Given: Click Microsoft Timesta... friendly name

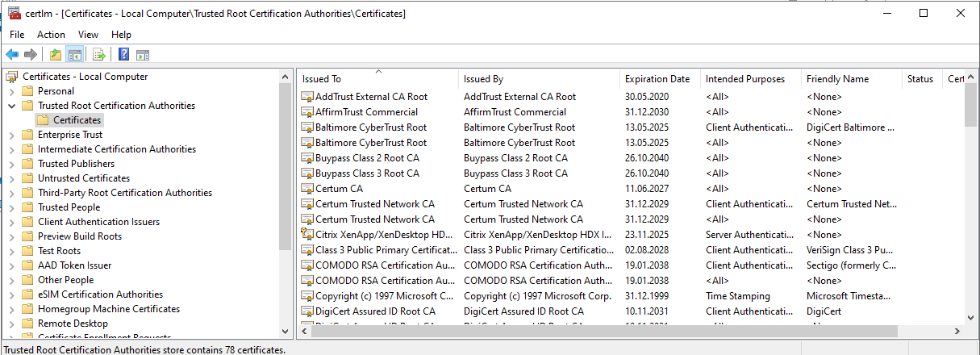Looking at the screenshot, I should pyautogui.click(x=849, y=296).
